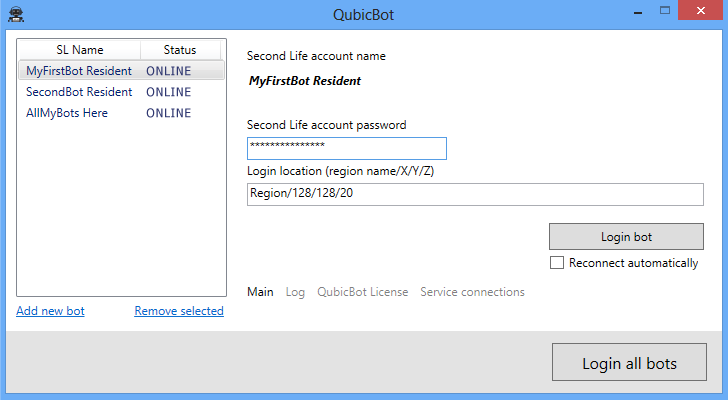Select SecondBot Resident in bot list

pos(79,92)
